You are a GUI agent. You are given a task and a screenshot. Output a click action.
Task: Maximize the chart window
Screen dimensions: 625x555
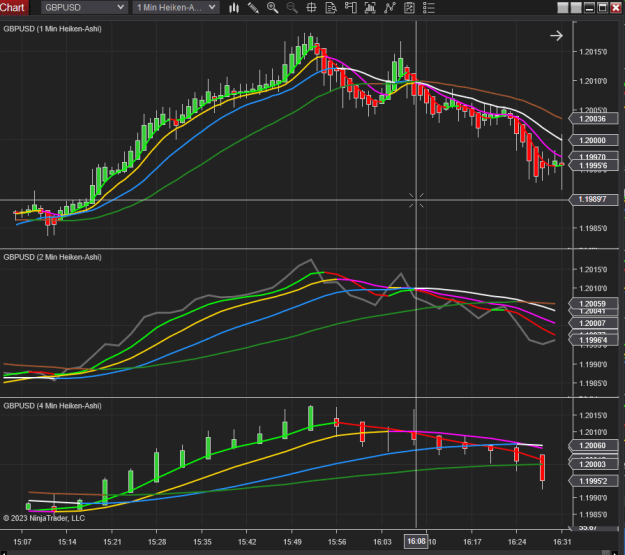click(603, 8)
